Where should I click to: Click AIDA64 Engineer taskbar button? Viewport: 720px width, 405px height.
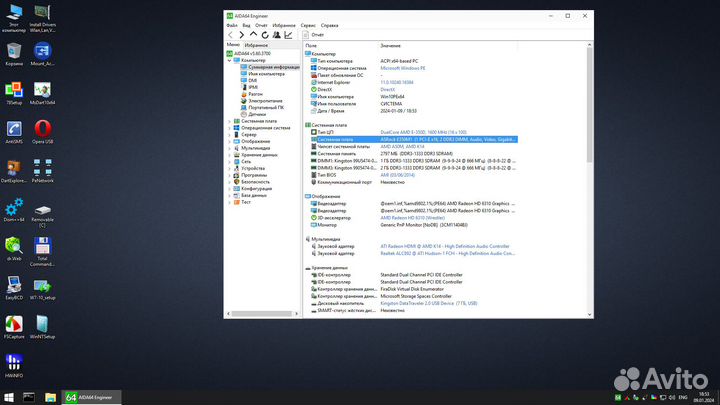pyautogui.click(x=90, y=397)
